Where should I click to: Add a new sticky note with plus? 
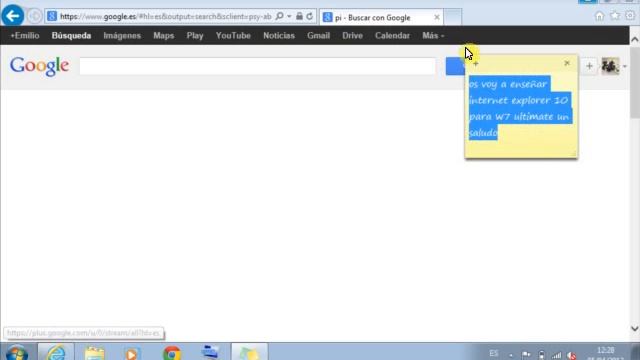click(476, 64)
